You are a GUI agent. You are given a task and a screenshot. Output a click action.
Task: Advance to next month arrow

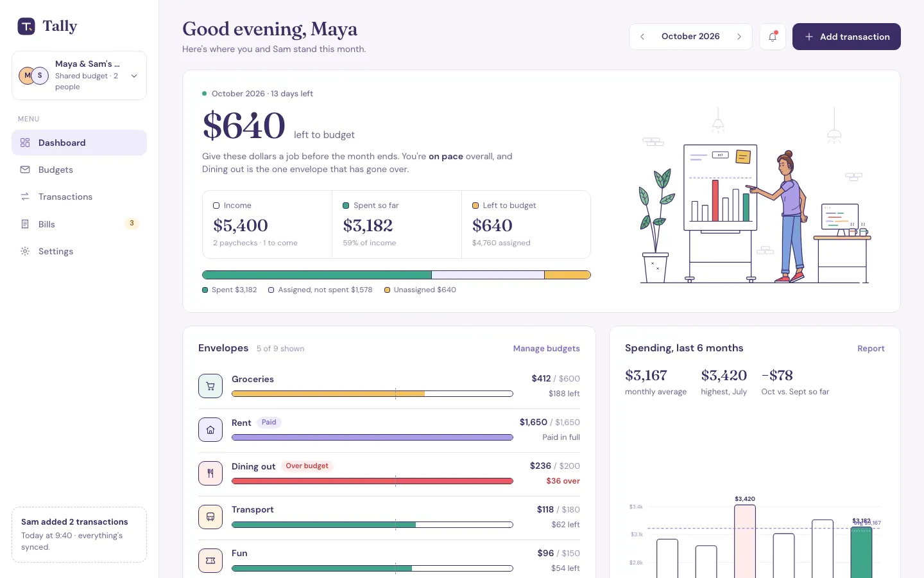click(x=739, y=37)
